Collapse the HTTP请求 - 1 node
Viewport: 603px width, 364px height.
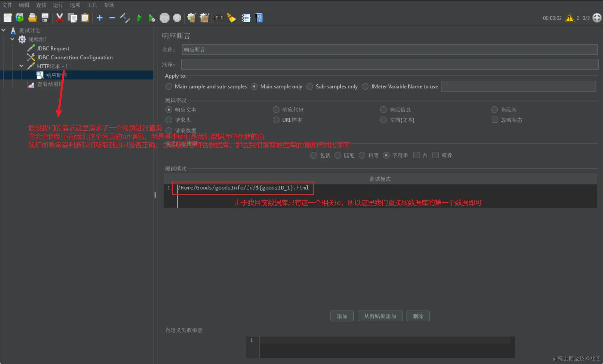click(x=21, y=66)
